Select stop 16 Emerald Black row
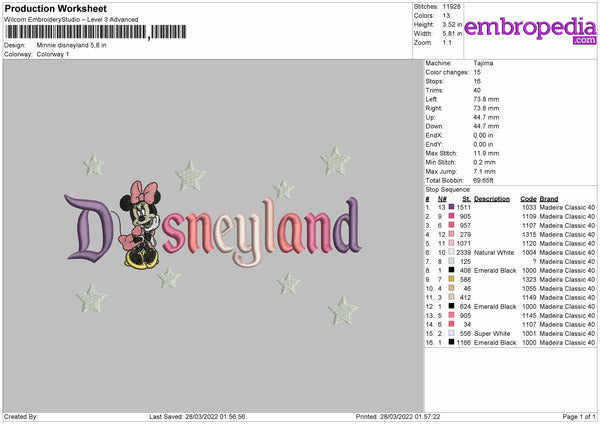Image resolution: width=600 pixels, height=424 pixels. 510,342
